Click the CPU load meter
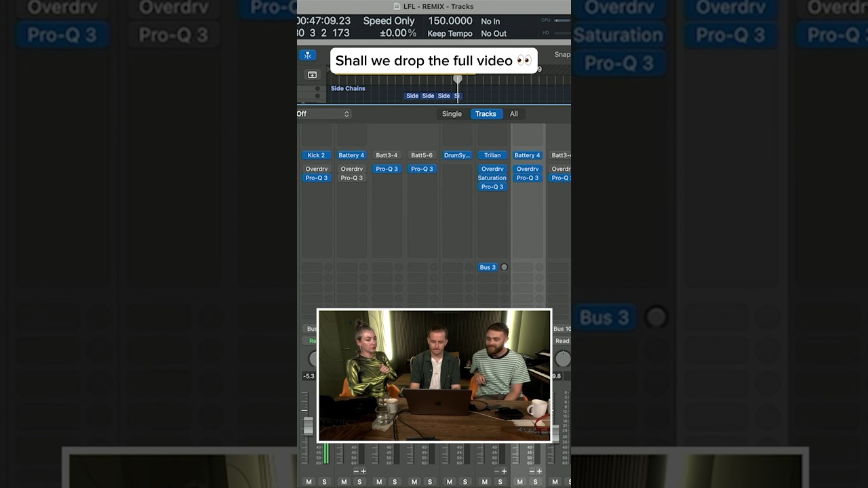The width and height of the screenshot is (868, 488). [561, 20]
